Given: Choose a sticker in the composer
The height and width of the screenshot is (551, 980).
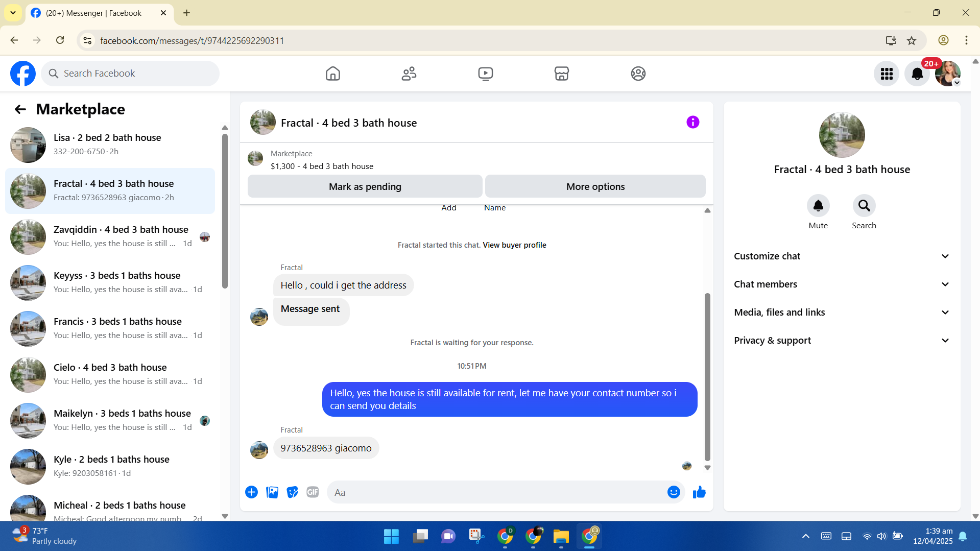Looking at the screenshot, I should [x=292, y=492].
